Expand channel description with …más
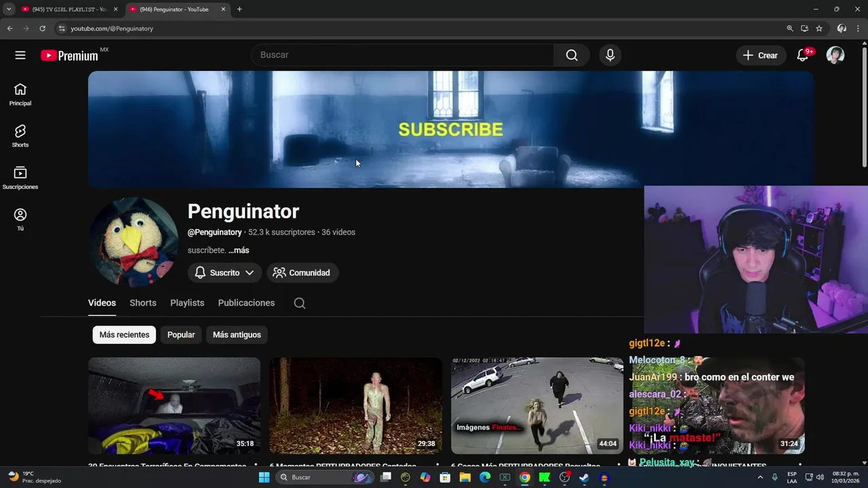 pyautogui.click(x=239, y=250)
